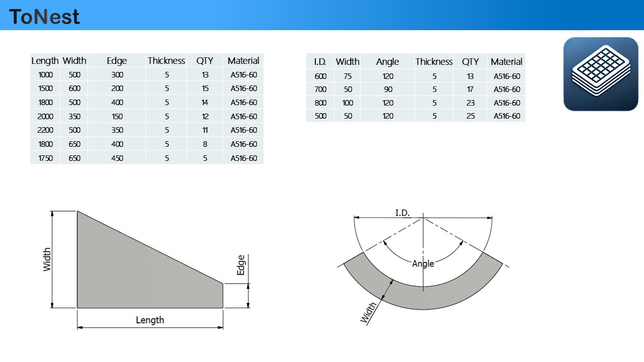Screen dimensions: 644x362
Task: Click the vertical Width label beside the trapezoid
Action: pyautogui.click(x=47, y=259)
